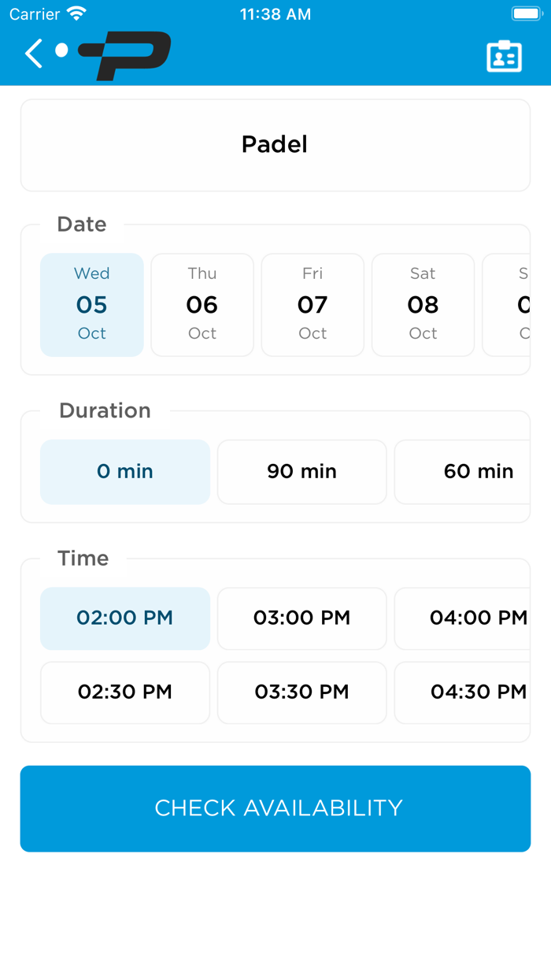This screenshot has width=551, height=980.
Task: Select the 02:00 PM time slot
Action: pyautogui.click(x=125, y=618)
